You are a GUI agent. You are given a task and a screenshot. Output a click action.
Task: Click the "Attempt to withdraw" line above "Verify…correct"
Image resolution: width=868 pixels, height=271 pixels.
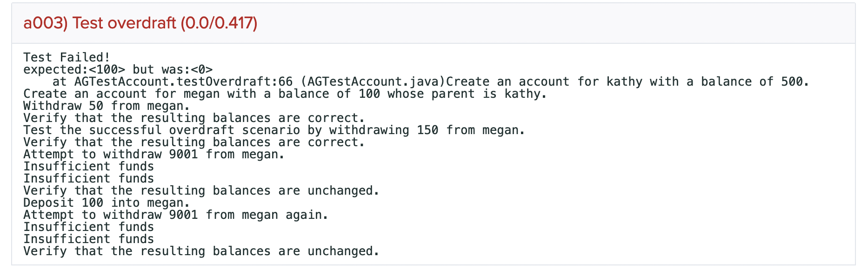point(154,154)
